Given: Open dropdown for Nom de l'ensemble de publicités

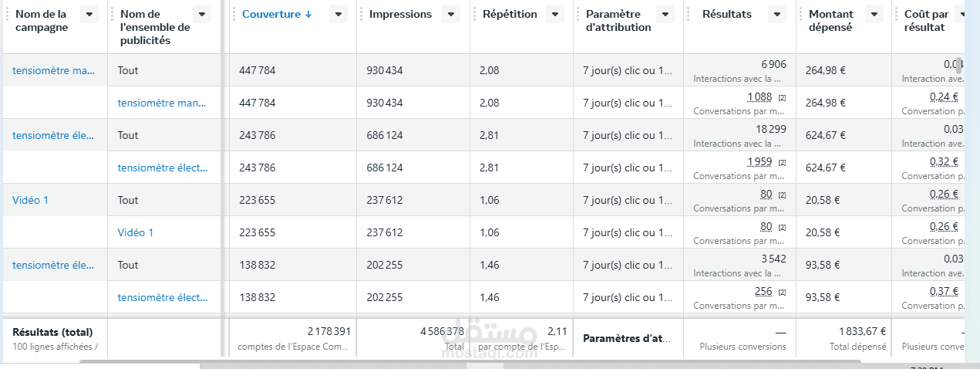Looking at the screenshot, I should click(x=202, y=14).
